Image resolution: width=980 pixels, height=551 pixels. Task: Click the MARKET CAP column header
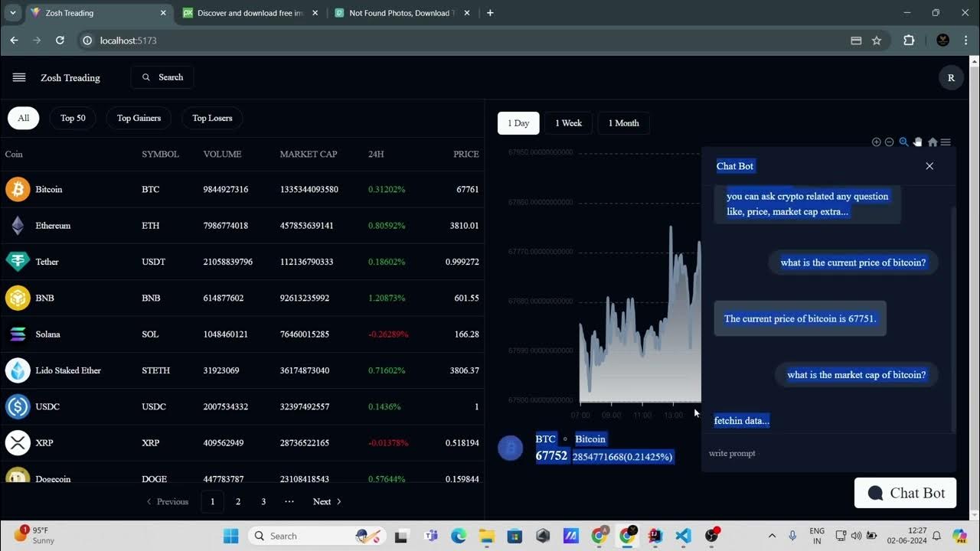click(x=309, y=154)
